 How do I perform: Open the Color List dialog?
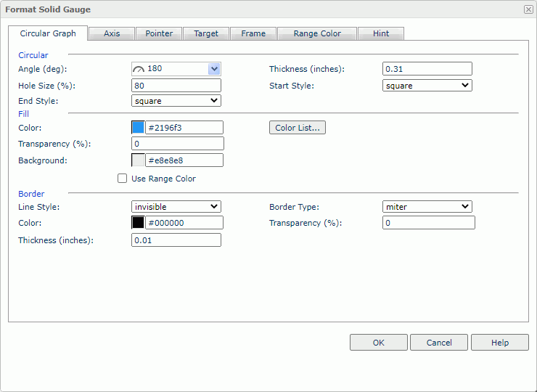(x=298, y=128)
